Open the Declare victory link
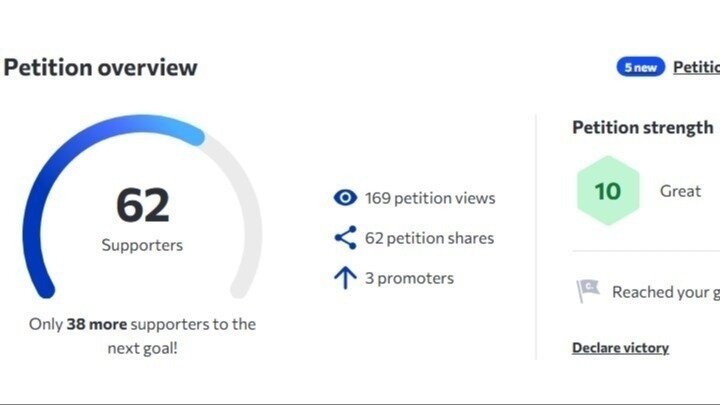This screenshot has width=720, height=405. tap(620, 348)
